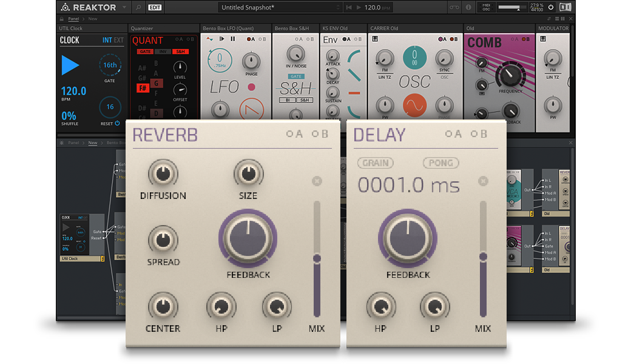
Task: Open the REAKTOR logo main menu
Action: [88, 7]
